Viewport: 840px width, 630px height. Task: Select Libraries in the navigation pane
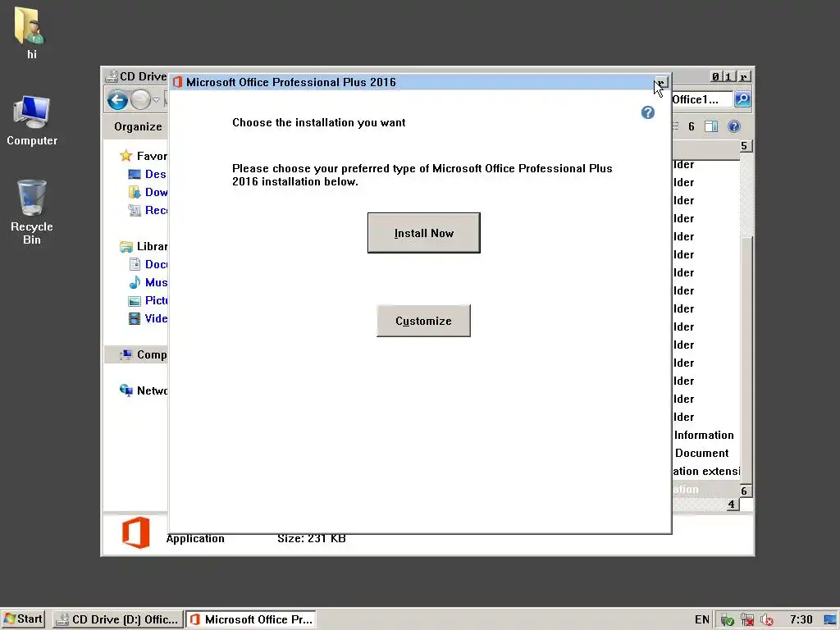[x=144, y=246]
